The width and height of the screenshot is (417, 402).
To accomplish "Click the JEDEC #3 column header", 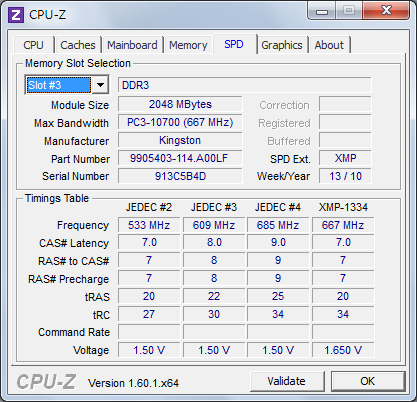I will tap(214, 207).
